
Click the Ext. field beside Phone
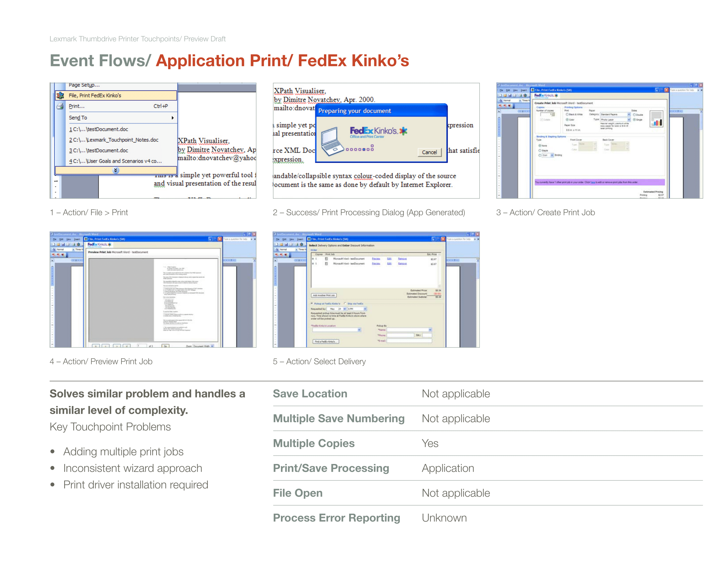(x=427, y=335)
